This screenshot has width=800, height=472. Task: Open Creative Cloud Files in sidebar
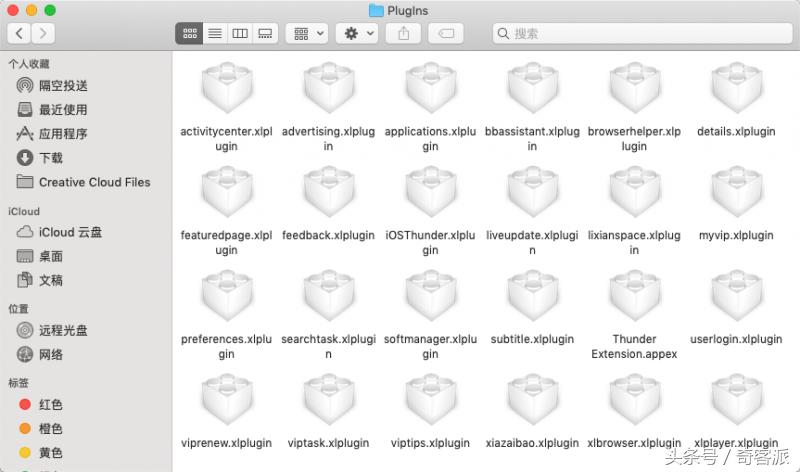(x=94, y=182)
